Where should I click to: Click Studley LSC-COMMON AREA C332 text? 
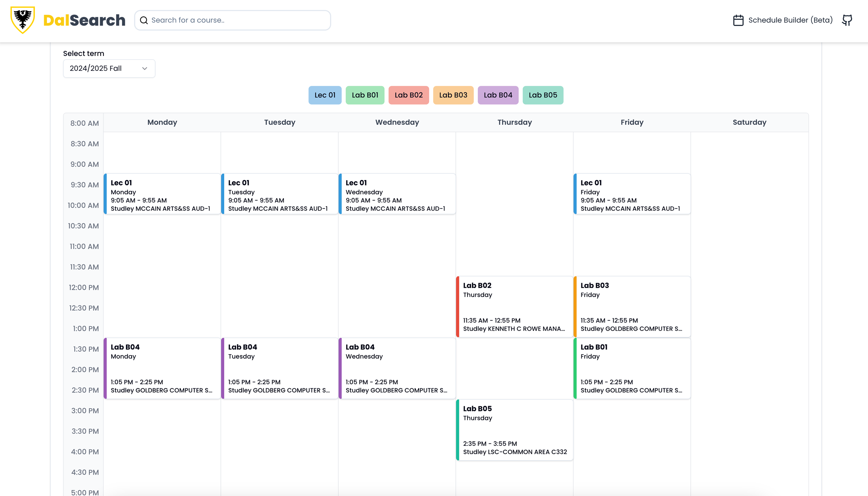515,452
